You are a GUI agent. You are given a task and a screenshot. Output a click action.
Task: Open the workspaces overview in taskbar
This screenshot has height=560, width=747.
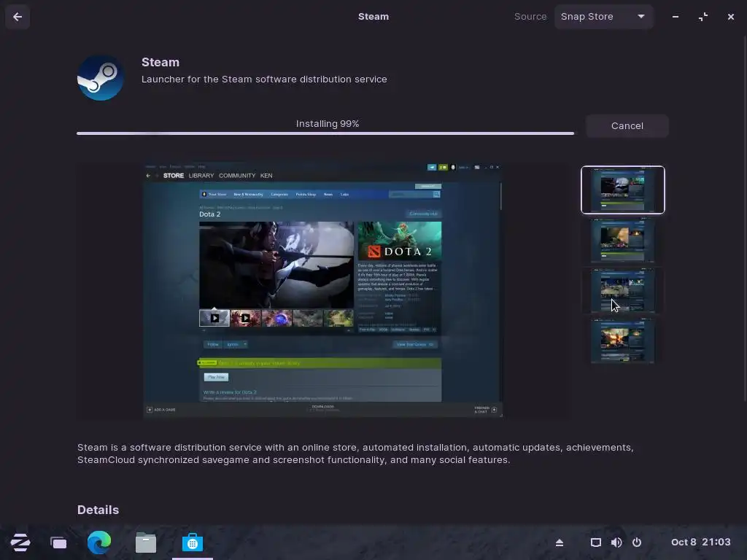pyautogui.click(x=58, y=542)
